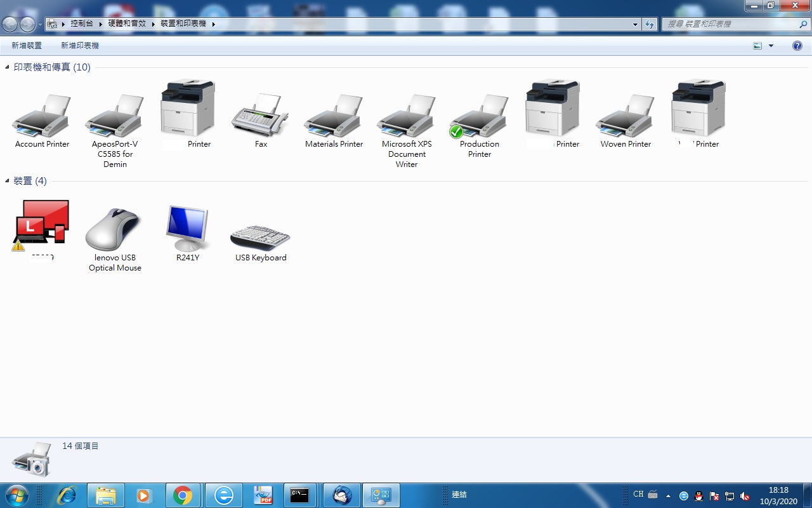Image resolution: width=812 pixels, height=508 pixels.
Task: Click the volume icon in system tray
Action: [745, 496]
